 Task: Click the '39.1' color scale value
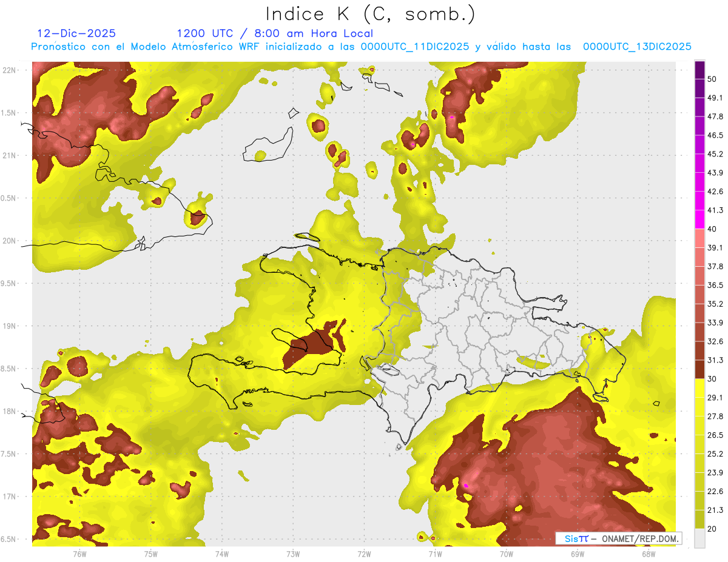tap(715, 247)
